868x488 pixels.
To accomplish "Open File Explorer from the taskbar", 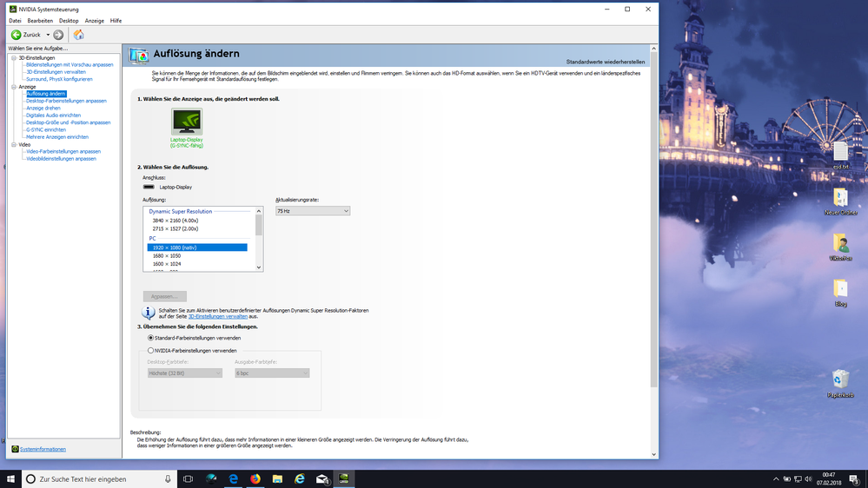I will point(277,479).
